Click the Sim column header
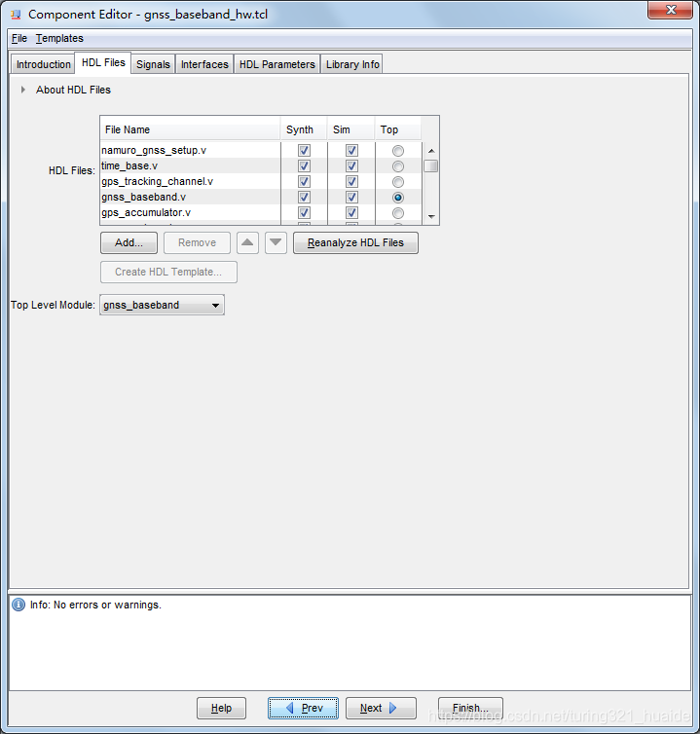Viewport: 700px width, 734px height. (x=350, y=129)
